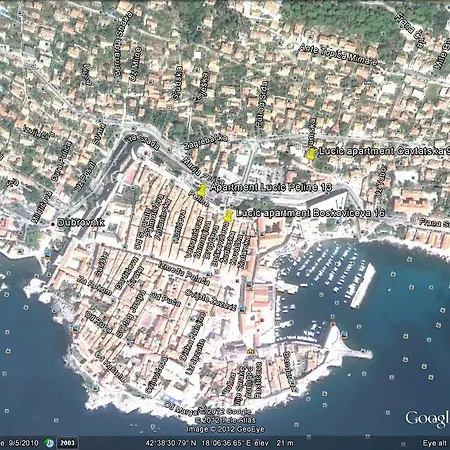
Task: Click the 21 m elevation readout
Action: 285,443
